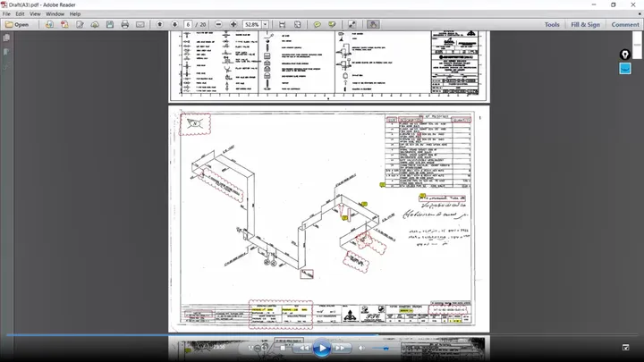Go to previous page with up arrow
Viewport: 644px width, 362px height.
point(160,25)
